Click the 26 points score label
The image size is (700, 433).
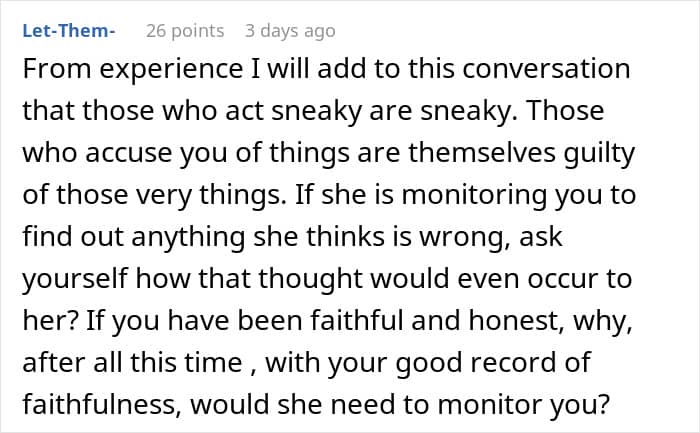(185, 31)
